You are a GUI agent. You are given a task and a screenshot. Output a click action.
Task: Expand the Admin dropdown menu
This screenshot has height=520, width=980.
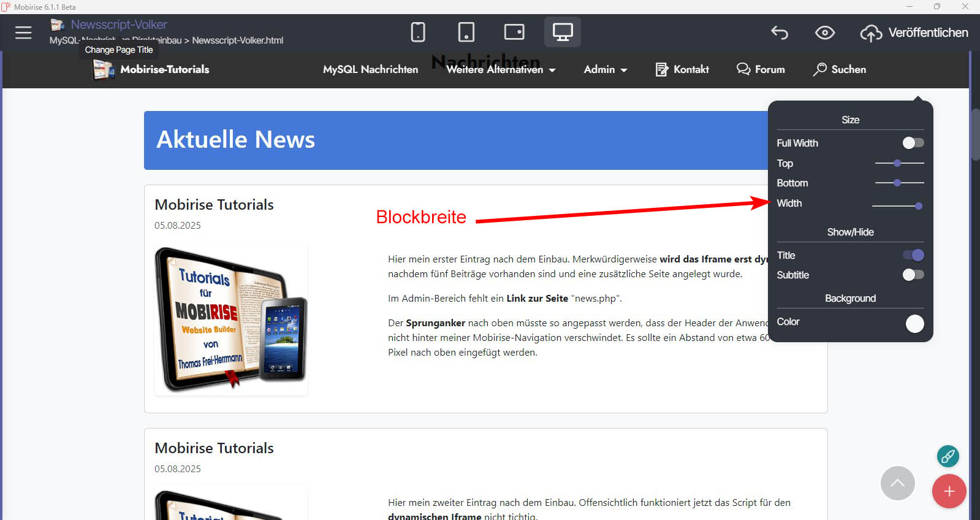(x=606, y=70)
